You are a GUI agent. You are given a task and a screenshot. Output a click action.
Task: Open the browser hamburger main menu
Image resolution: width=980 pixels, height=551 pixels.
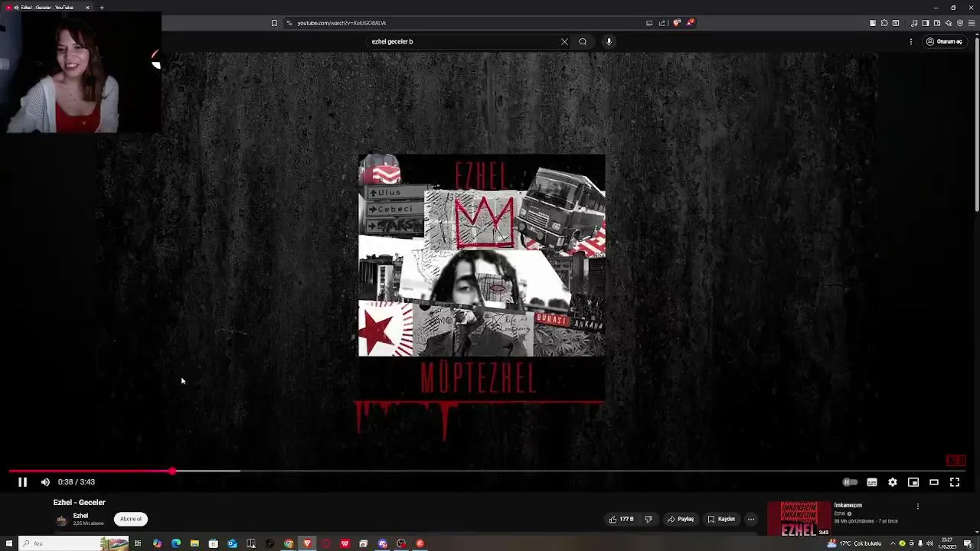[972, 23]
